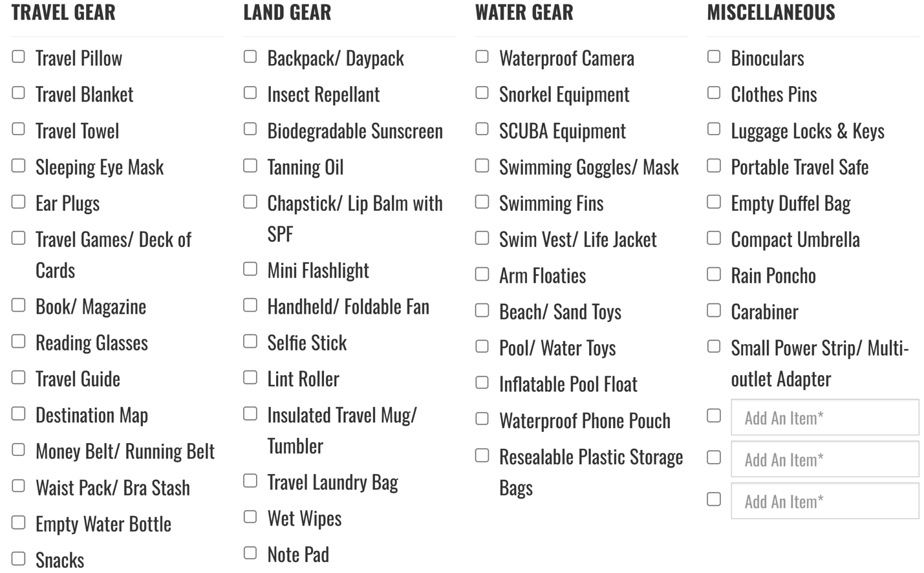Check off Inflatable Pool Float
The height and width of the screenshot is (573, 924).
click(x=482, y=383)
